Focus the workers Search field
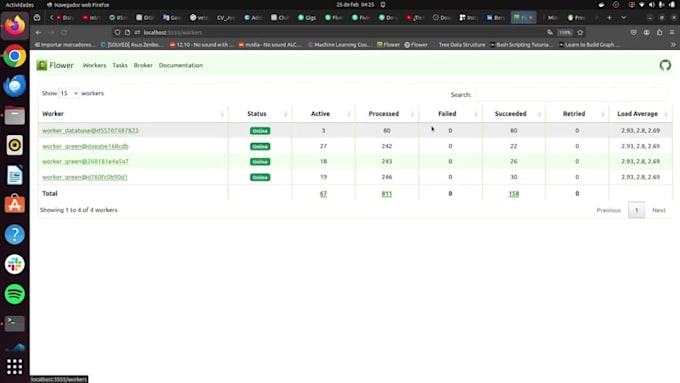 (x=571, y=94)
